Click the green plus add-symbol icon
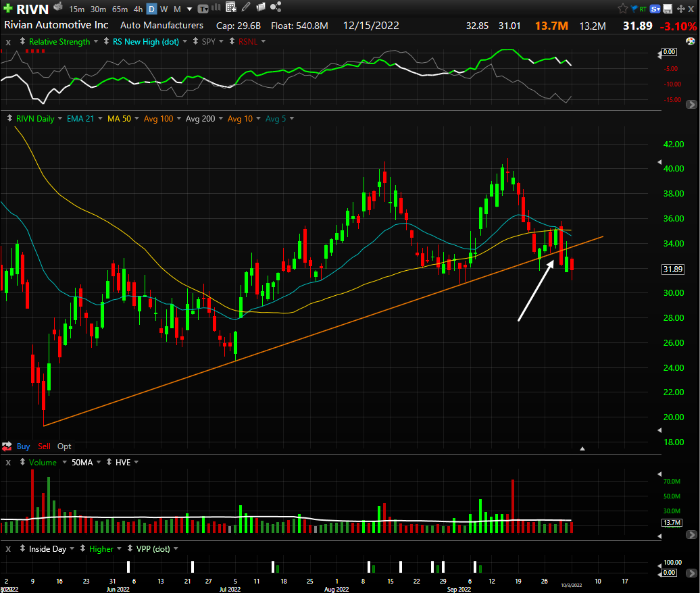This screenshot has height=593, width=700. [7, 9]
